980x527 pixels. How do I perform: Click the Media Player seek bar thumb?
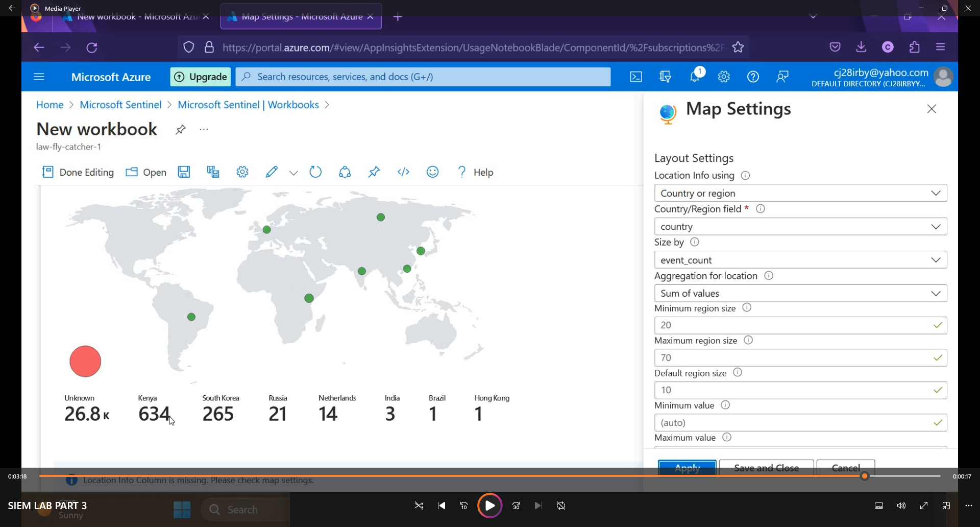[x=865, y=476]
